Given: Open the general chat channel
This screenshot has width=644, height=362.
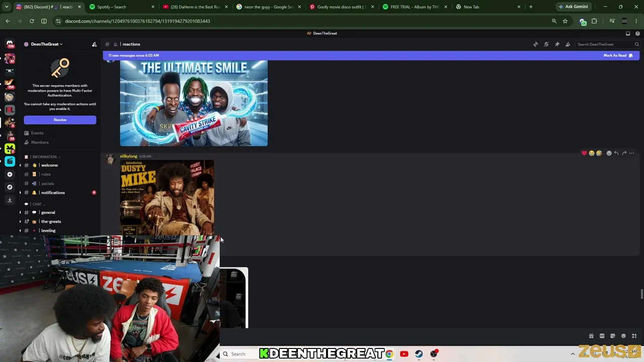Looking at the screenshot, I should (60, 213).
